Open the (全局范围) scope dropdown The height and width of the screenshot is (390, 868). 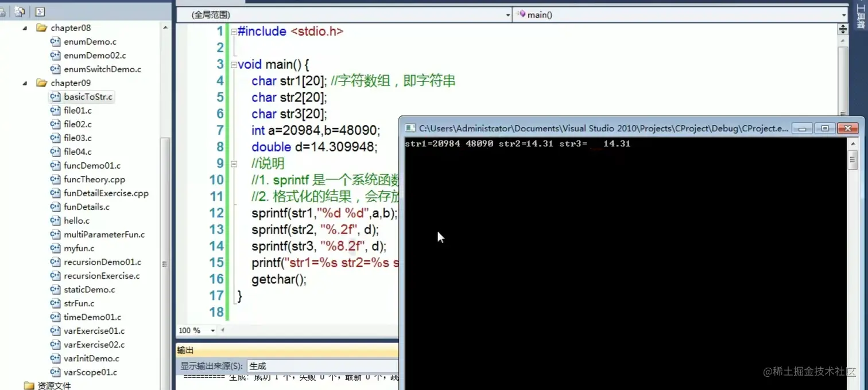(343, 14)
